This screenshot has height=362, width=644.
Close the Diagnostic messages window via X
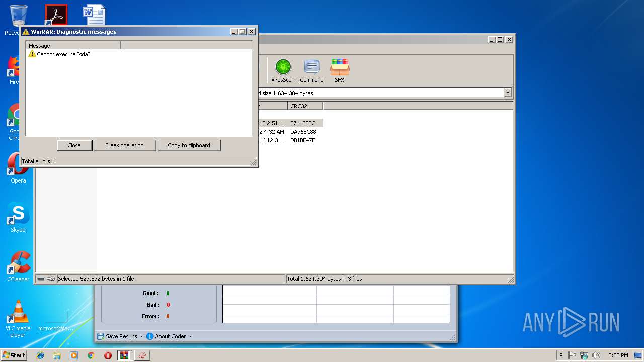click(x=252, y=31)
